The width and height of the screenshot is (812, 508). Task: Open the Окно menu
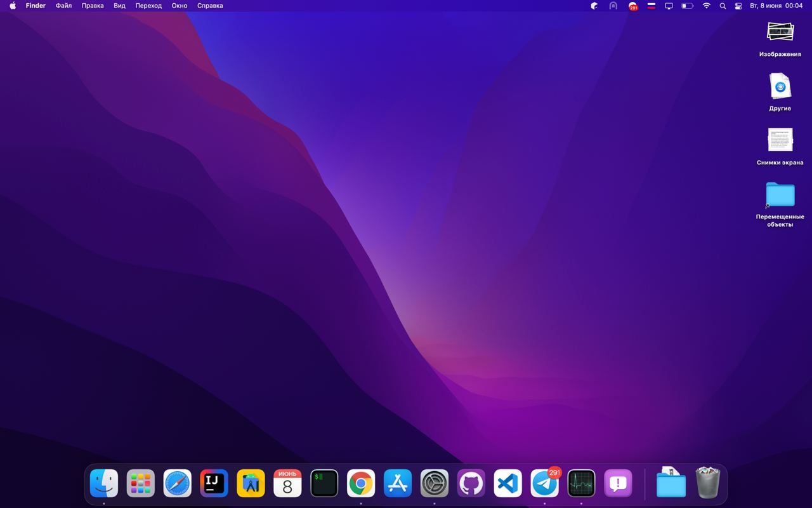pos(180,6)
